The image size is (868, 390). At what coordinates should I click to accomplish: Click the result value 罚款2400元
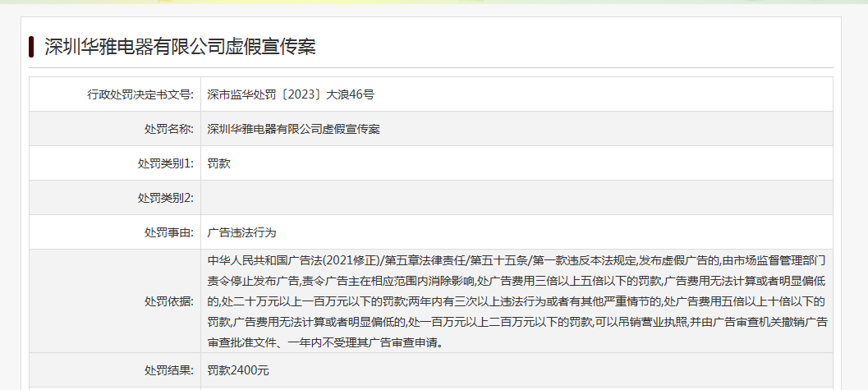(238, 370)
